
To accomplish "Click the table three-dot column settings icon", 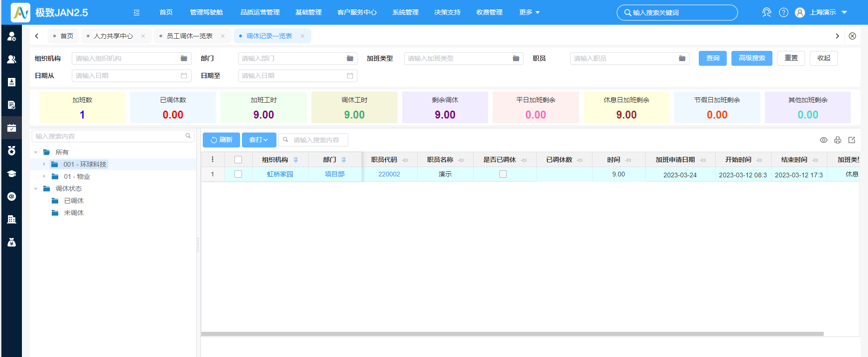I will [x=213, y=160].
